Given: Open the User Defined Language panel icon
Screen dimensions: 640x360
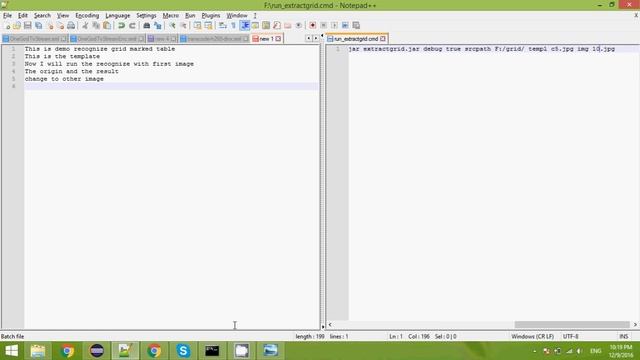Looking at the screenshot, I should click(255, 26).
